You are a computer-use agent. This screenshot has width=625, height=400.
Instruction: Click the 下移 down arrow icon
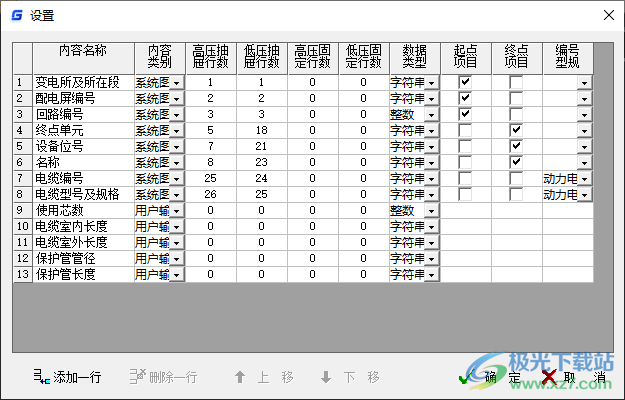tap(326, 377)
